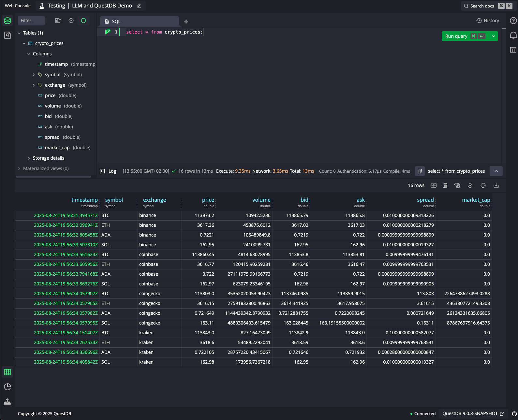This screenshot has height=420, width=518.
Task: Refresh the result grid icon
Action: [483, 185]
